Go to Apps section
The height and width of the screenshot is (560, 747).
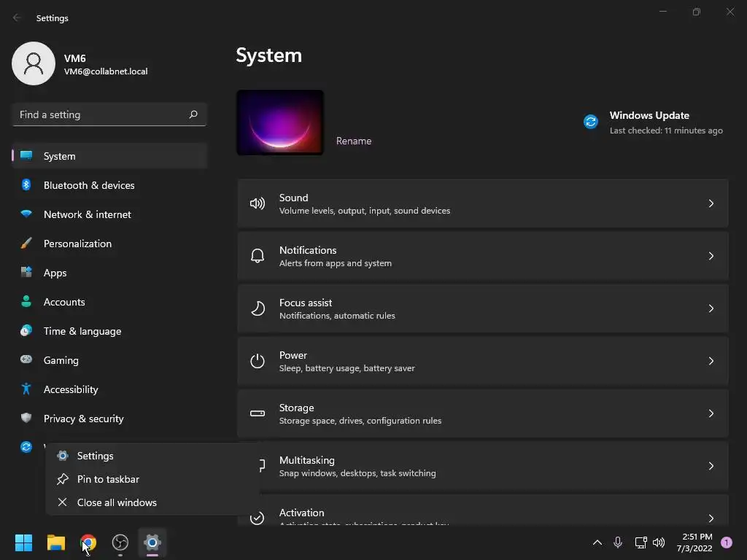(109, 273)
